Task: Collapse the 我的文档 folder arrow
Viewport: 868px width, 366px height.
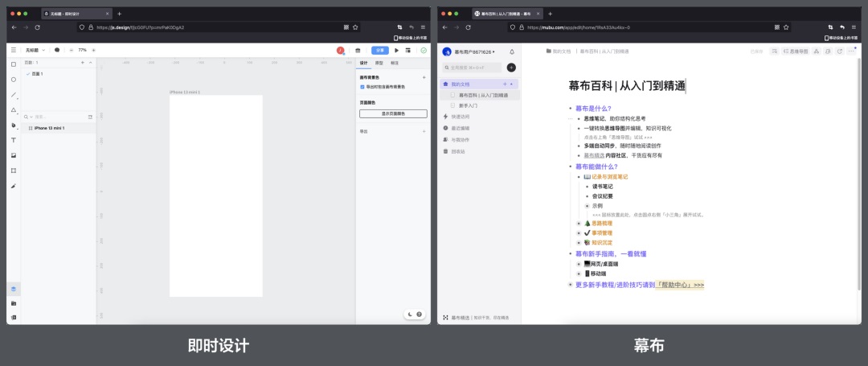Action: click(511, 84)
